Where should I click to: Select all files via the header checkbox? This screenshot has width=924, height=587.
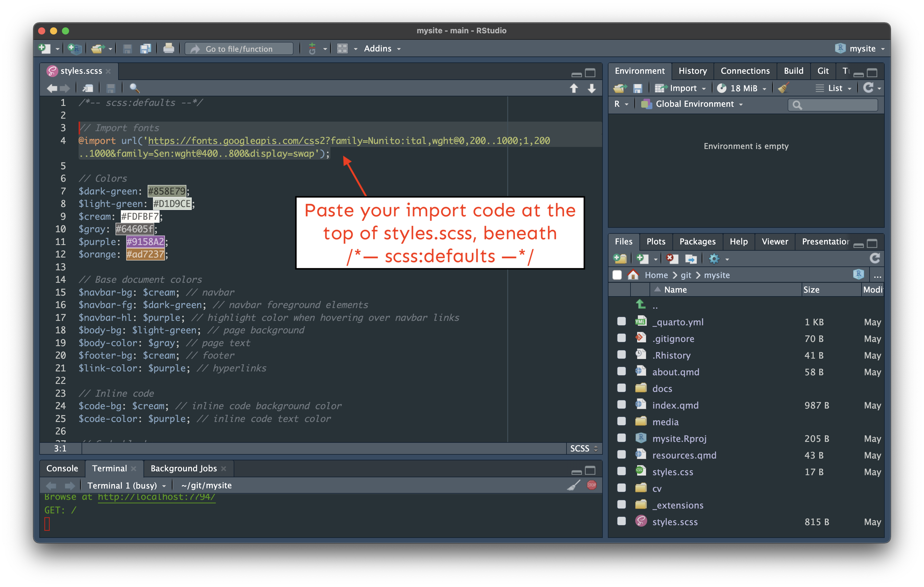click(x=617, y=275)
